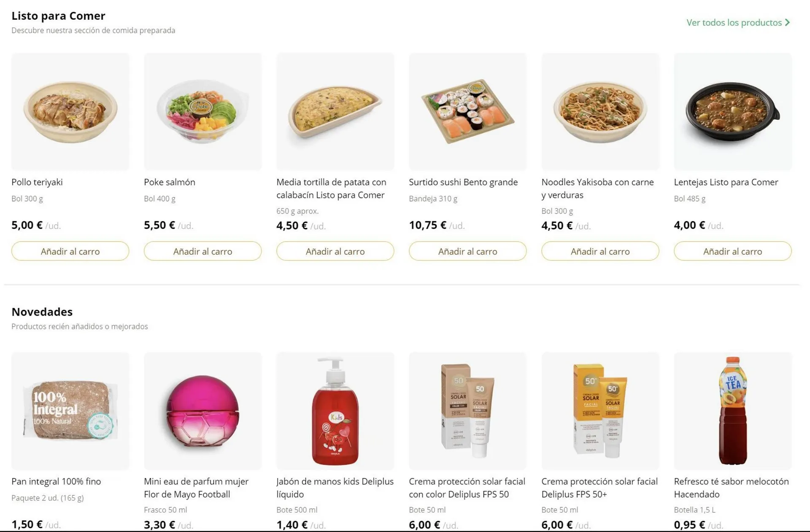Open the Ice Tea melocotón bottle image
Screen dimensions: 810x532
click(732, 411)
